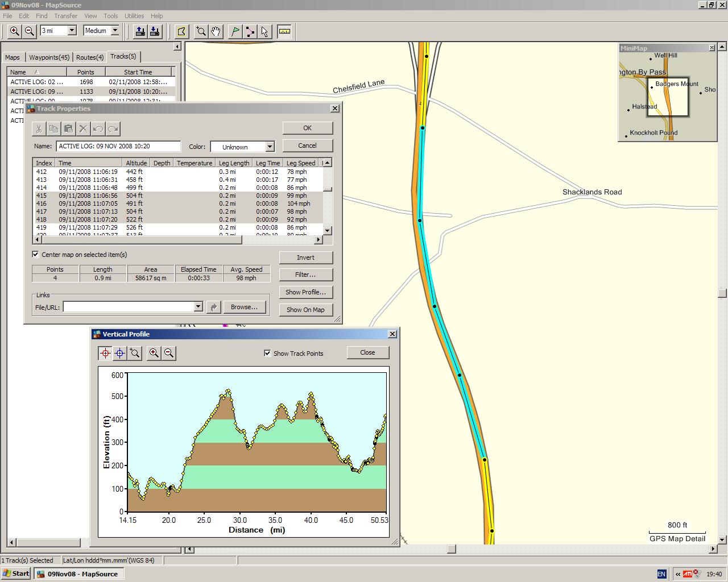Switch to the Maps tab
Image resolution: width=728 pixels, height=582 pixels.
13,57
